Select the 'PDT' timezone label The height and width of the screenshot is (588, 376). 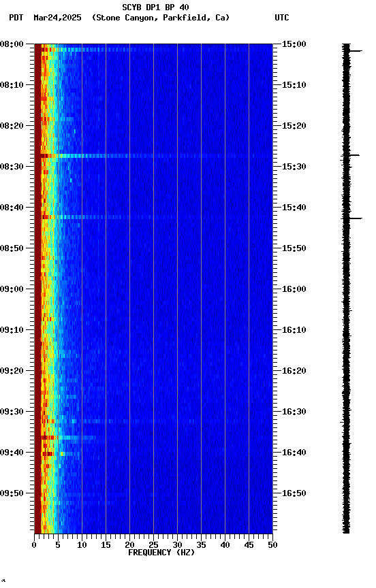click(x=16, y=18)
